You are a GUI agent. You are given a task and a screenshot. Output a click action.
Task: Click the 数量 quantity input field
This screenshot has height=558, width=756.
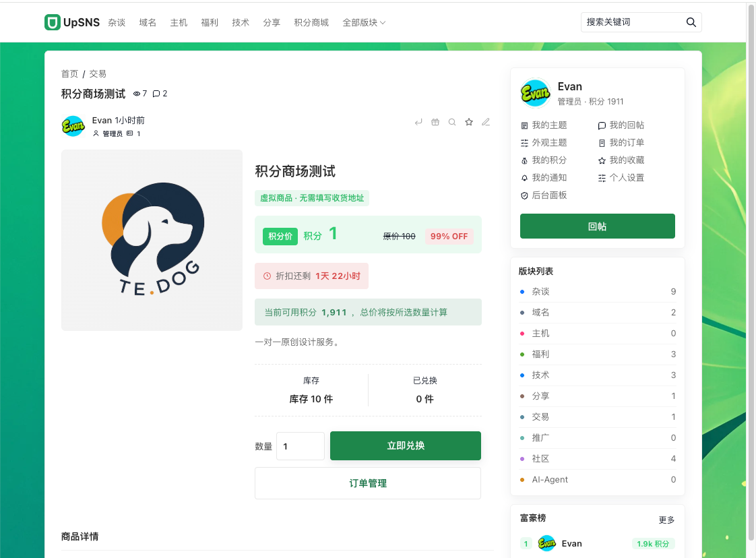301,446
